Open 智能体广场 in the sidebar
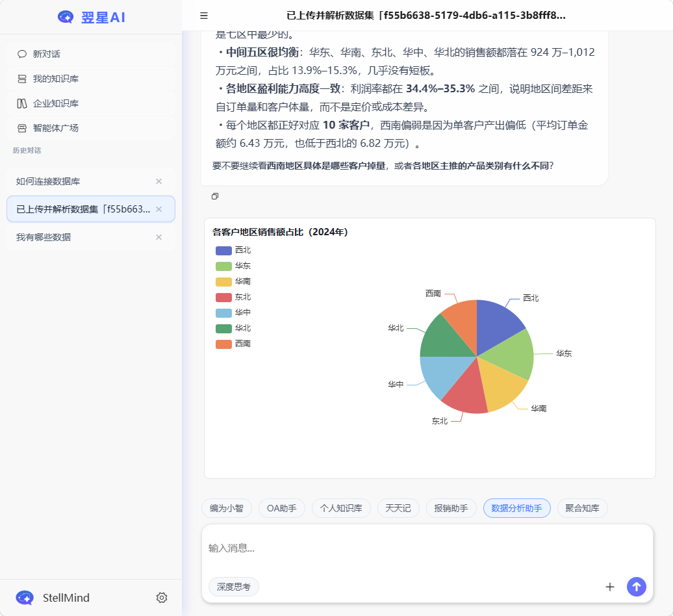 click(x=91, y=128)
